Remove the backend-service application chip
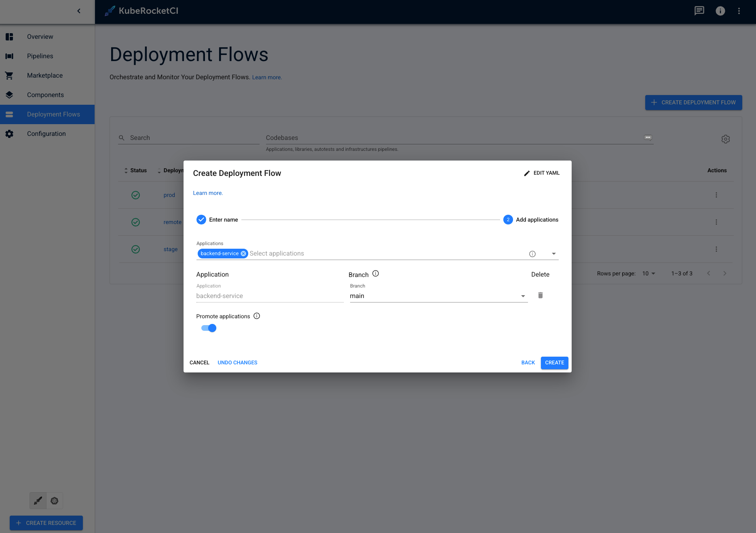 coord(243,254)
